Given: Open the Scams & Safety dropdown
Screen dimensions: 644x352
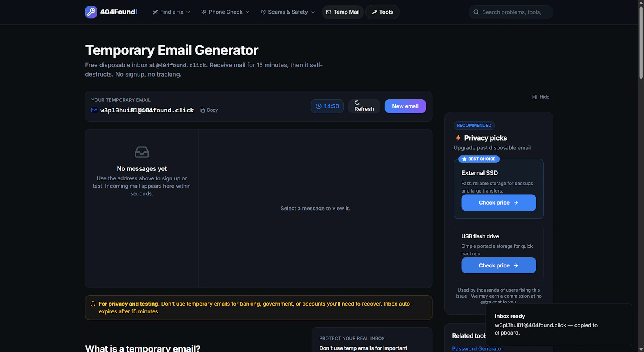Looking at the screenshot, I should pyautogui.click(x=288, y=12).
